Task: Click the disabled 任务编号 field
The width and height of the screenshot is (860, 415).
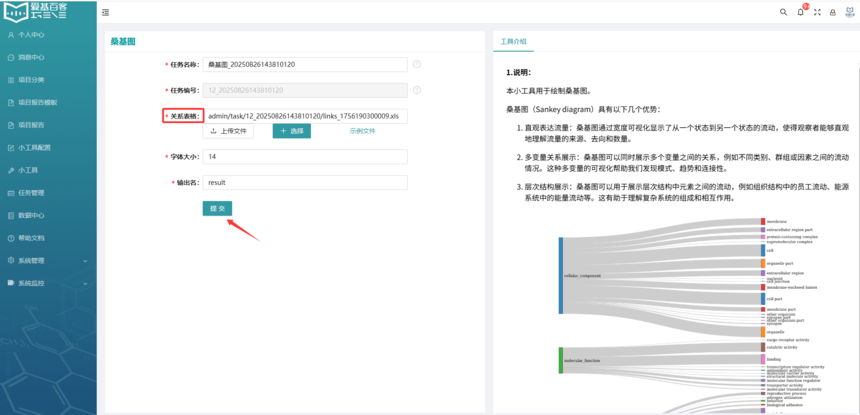Action: 305,90
